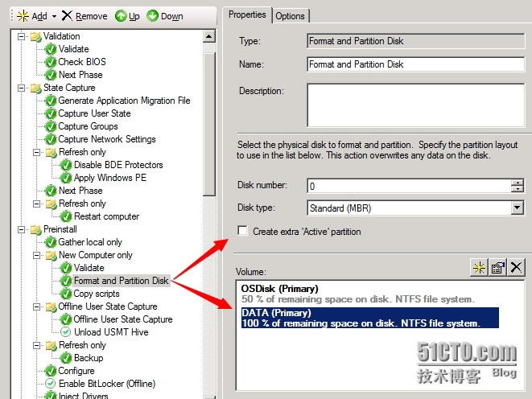
Task: Collapse the Refresh only folder above Restart computer
Action: pyautogui.click(x=37, y=204)
